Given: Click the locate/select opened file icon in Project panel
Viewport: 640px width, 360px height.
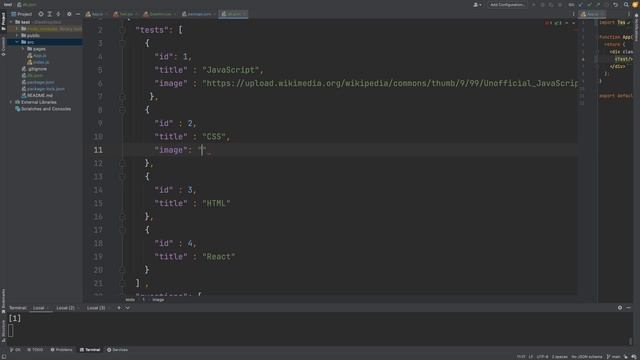Looking at the screenshot, I should [41, 14].
